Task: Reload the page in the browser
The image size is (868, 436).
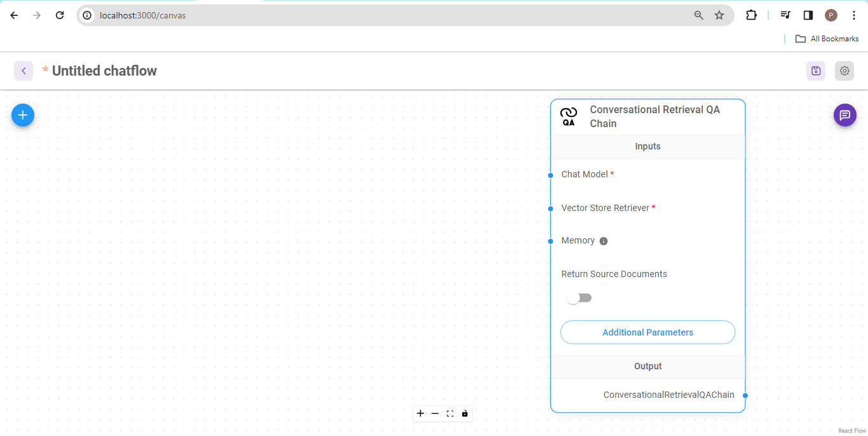Action: pos(60,15)
